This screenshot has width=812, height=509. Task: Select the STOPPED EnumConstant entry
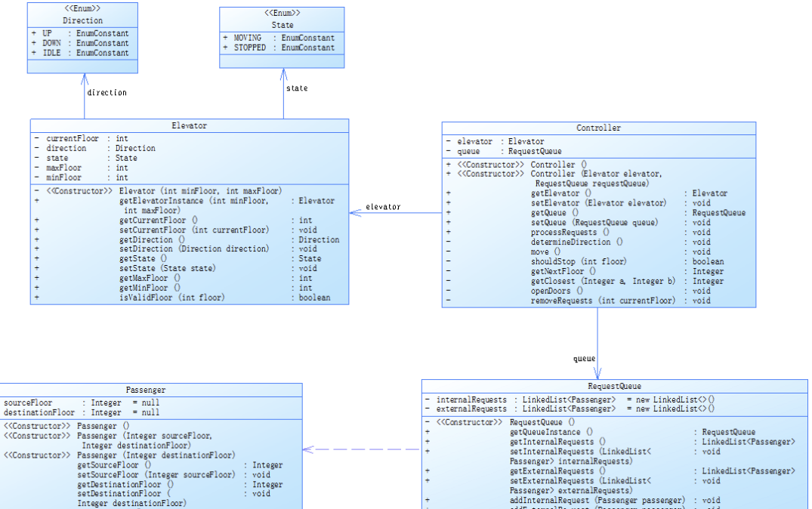pyautogui.click(x=279, y=48)
